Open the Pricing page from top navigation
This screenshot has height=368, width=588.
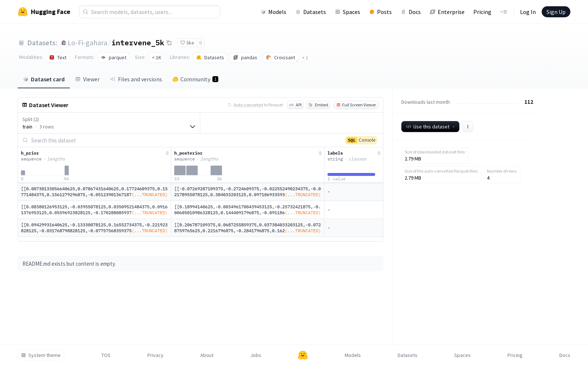(482, 12)
